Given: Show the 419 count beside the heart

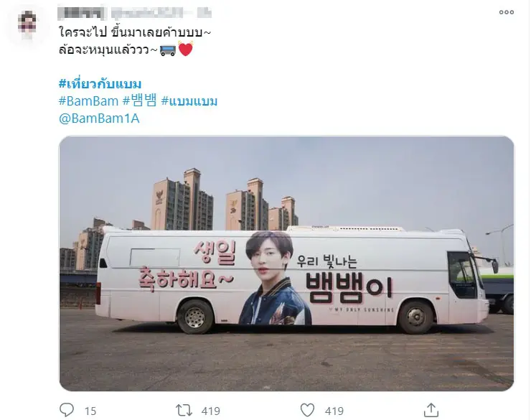Looking at the screenshot, I should point(334,411).
